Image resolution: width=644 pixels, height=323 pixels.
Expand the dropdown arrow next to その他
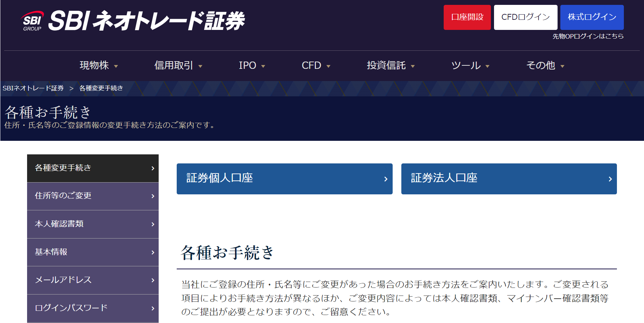(x=562, y=66)
